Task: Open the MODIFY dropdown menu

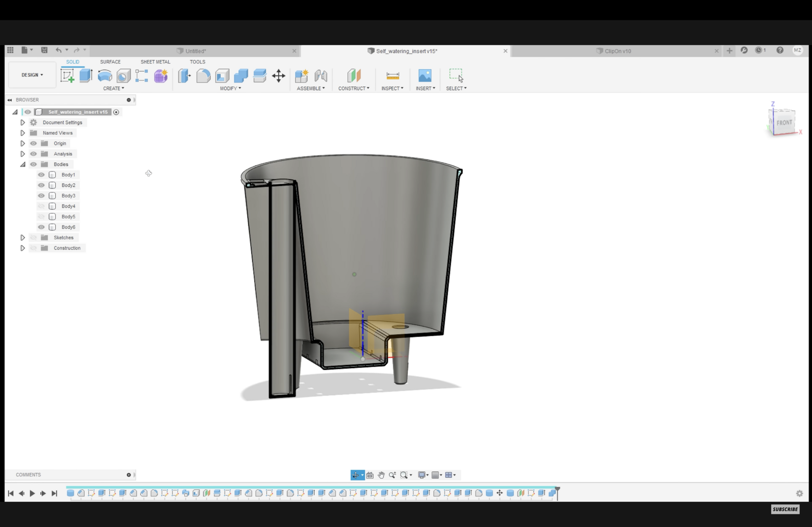Action: [230, 88]
